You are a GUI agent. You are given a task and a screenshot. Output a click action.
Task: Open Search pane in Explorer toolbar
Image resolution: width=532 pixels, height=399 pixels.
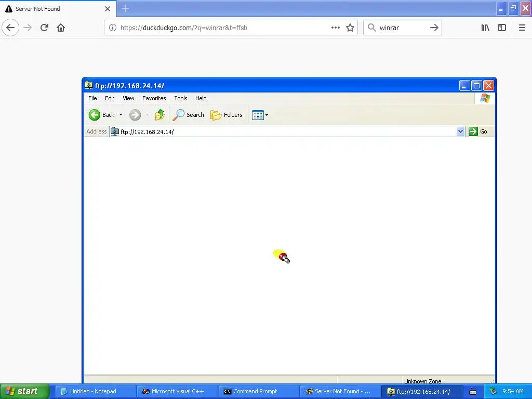click(188, 115)
